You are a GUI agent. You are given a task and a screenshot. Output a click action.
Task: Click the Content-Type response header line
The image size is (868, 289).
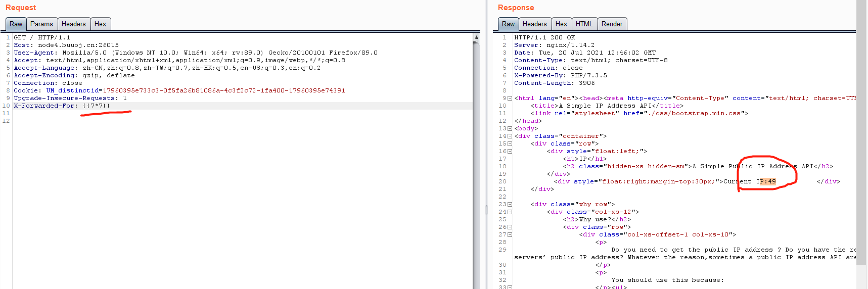pos(591,60)
